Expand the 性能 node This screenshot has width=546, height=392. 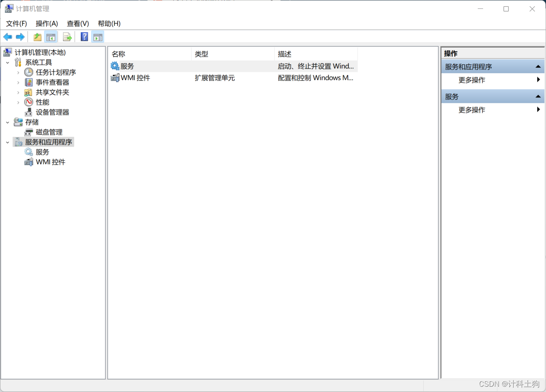pyautogui.click(x=18, y=102)
